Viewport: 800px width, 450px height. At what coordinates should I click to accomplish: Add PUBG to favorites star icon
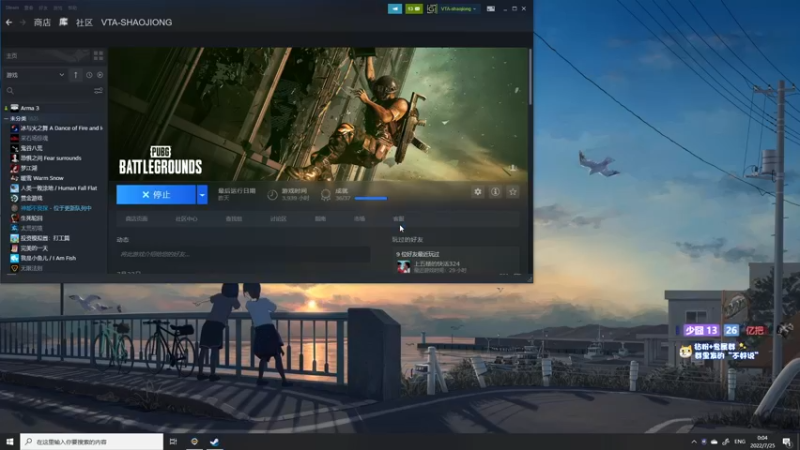(513, 192)
